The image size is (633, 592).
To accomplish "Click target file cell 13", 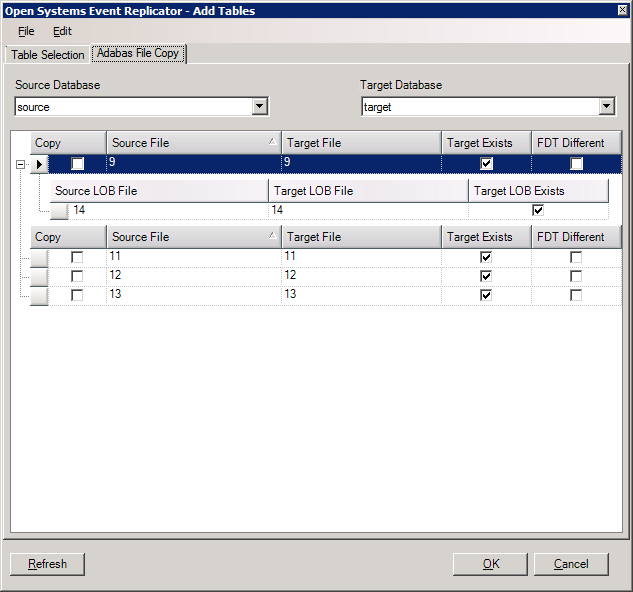I will (361, 296).
